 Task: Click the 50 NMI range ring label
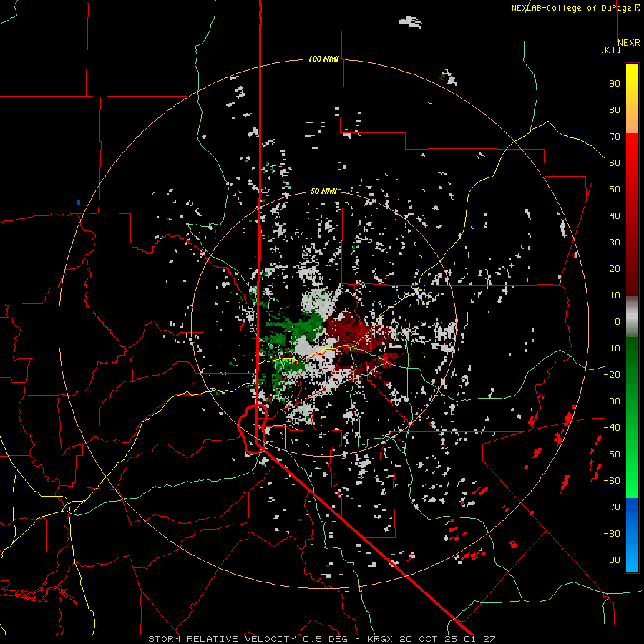coord(323,191)
